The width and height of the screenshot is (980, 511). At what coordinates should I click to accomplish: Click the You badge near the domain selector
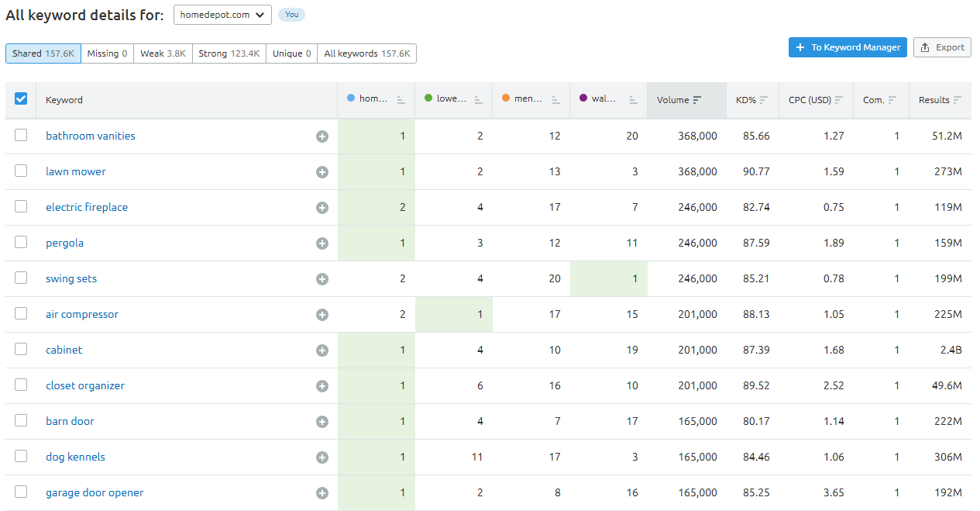(x=291, y=15)
